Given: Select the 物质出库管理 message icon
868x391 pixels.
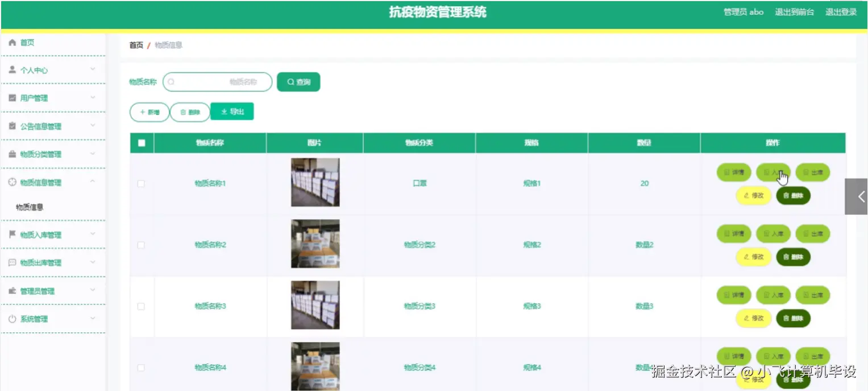Looking at the screenshot, I should point(11,262).
